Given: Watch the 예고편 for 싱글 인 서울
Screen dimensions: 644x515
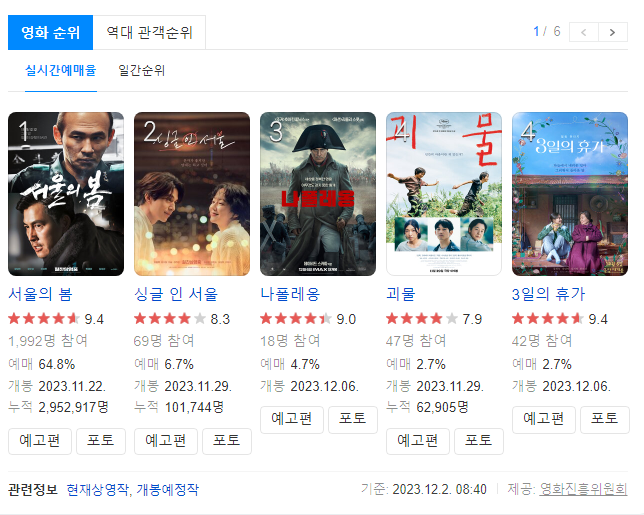Looking at the screenshot, I should (x=166, y=441).
